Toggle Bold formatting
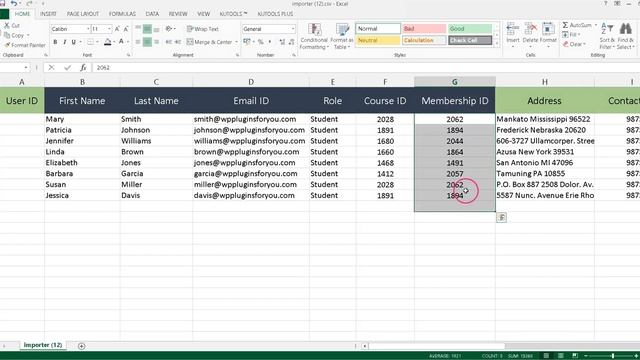640x360 pixels. [x=55, y=42]
